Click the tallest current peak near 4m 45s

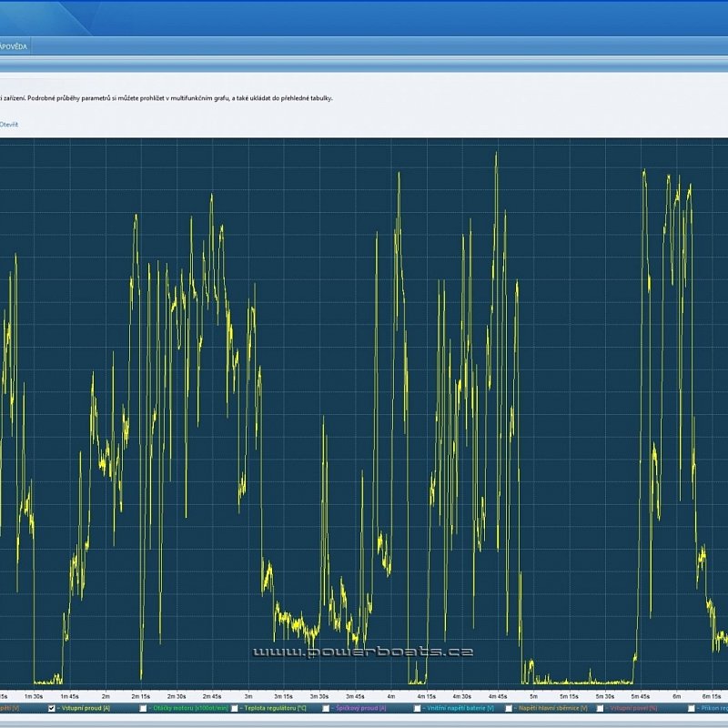[496, 155]
